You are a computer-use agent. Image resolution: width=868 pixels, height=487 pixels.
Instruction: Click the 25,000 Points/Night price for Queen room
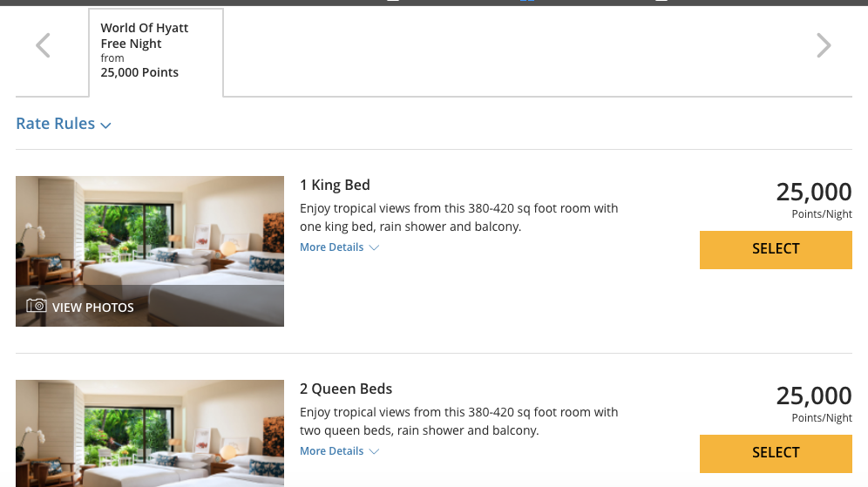click(x=814, y=403)
